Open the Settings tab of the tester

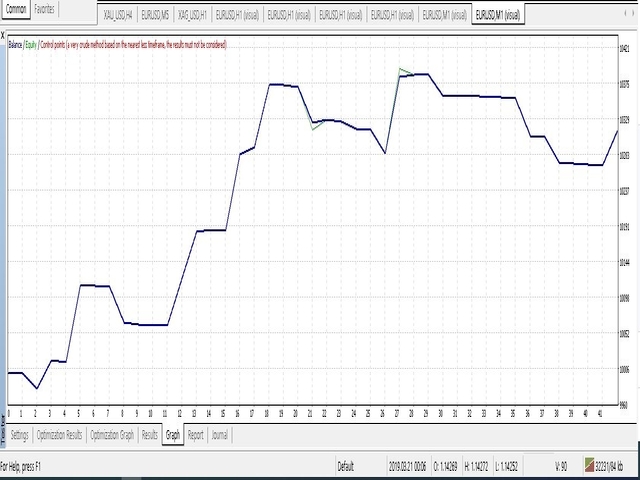pos(20,435)
